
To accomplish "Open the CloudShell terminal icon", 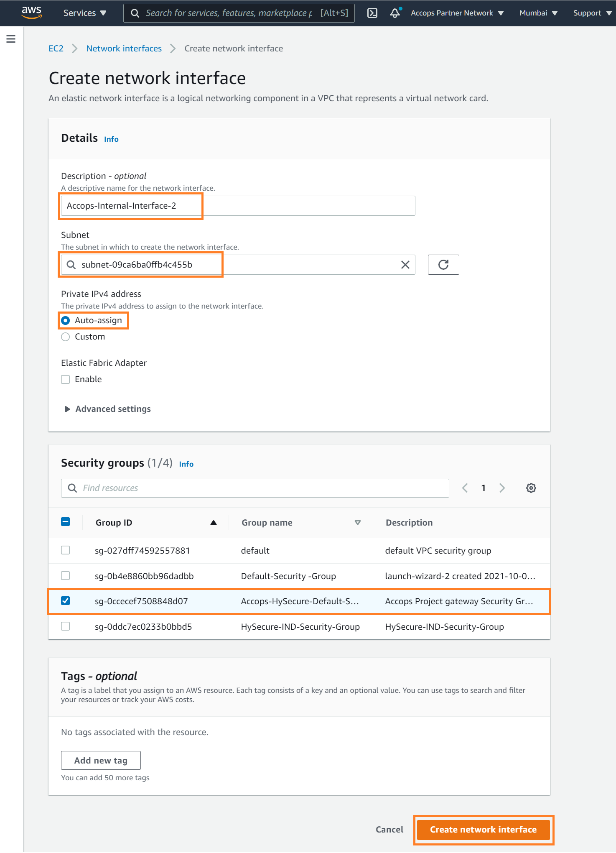I will (372, 13).
